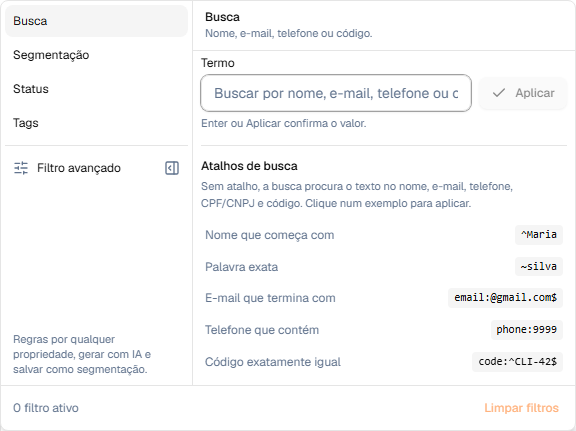The image size is (576, 431).
Task: Click the Filtro avançado sliders icon
Action: pos(21,168)
